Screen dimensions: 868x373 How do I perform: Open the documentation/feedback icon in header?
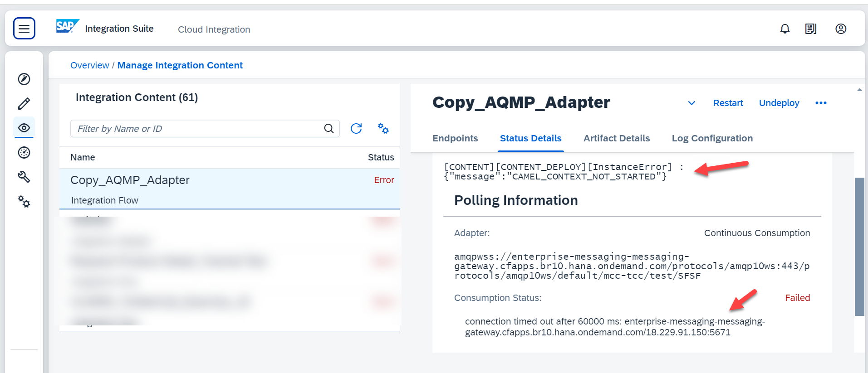point(811,29)
